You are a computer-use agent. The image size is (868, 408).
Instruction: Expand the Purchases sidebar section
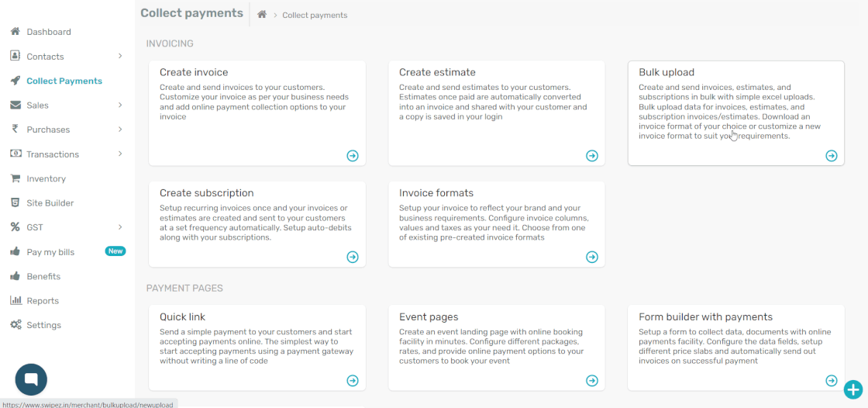pos(120,130)
